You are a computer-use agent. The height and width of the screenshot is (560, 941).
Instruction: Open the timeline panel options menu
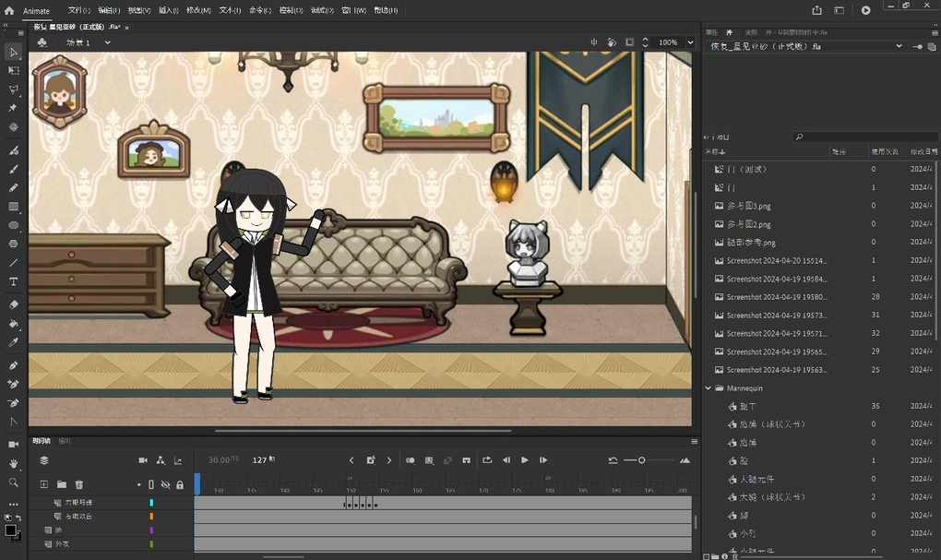pos(695,441)
